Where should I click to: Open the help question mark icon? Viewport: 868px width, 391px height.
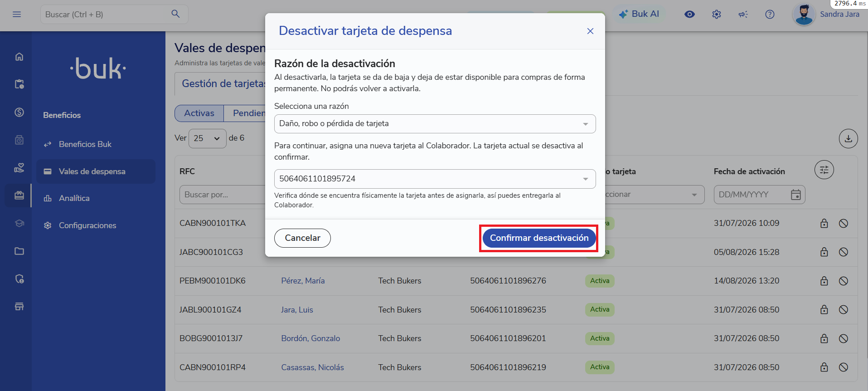[770, 15]
